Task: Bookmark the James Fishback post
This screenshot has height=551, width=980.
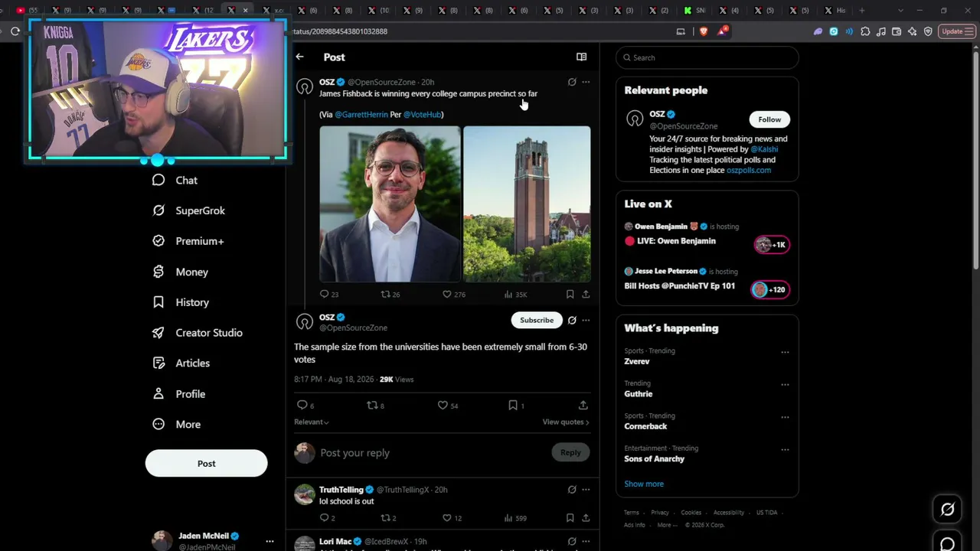Action: click(570, 294)
